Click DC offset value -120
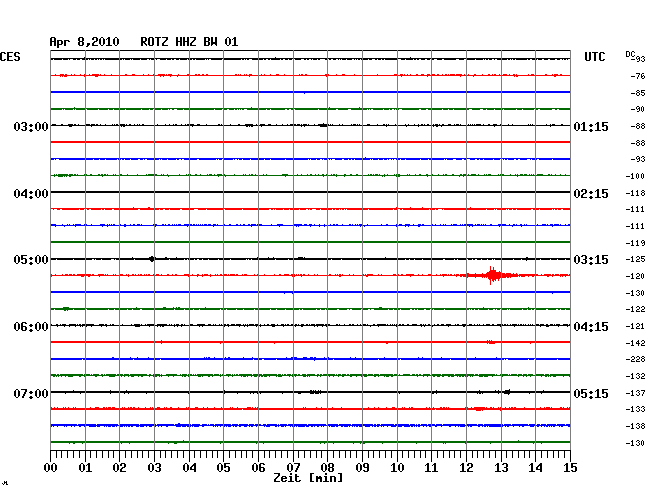Viewport: 650px width, 494px height. coord(635,276)
